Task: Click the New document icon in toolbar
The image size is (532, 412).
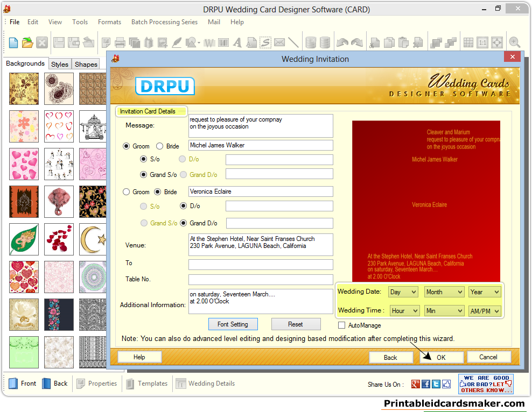Action: (x=13, y=42)
